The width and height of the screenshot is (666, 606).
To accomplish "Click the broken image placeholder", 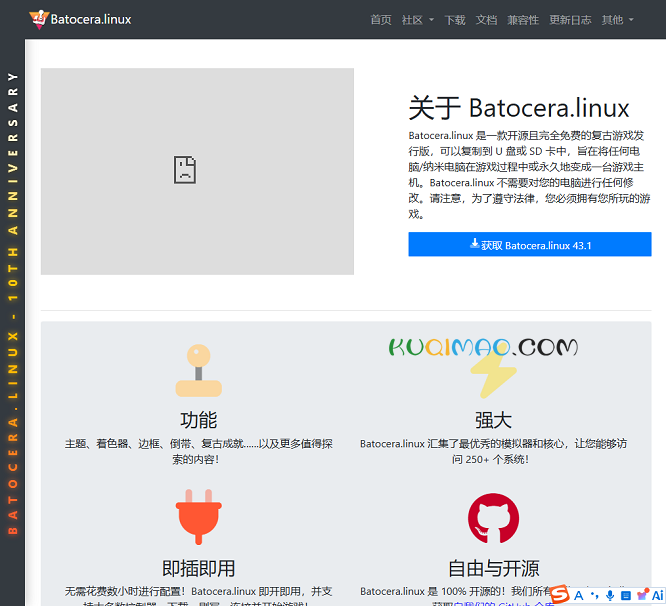I will coord(185,170).
